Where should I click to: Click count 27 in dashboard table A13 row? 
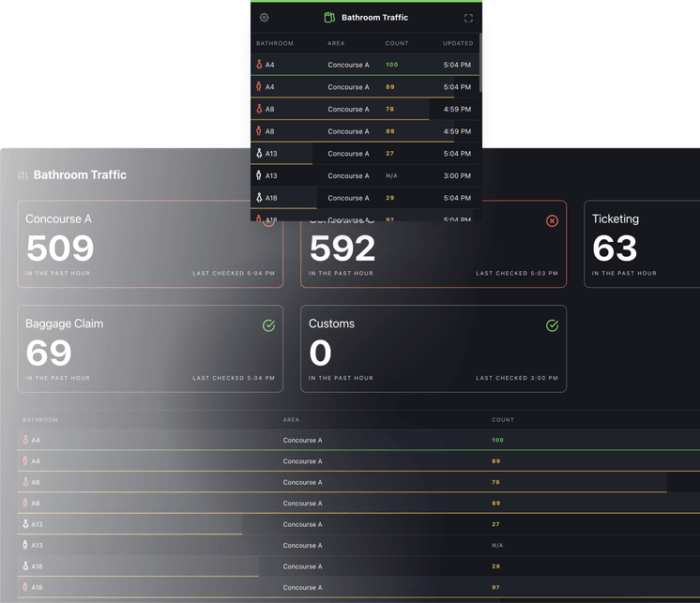[x=495, y=524]
